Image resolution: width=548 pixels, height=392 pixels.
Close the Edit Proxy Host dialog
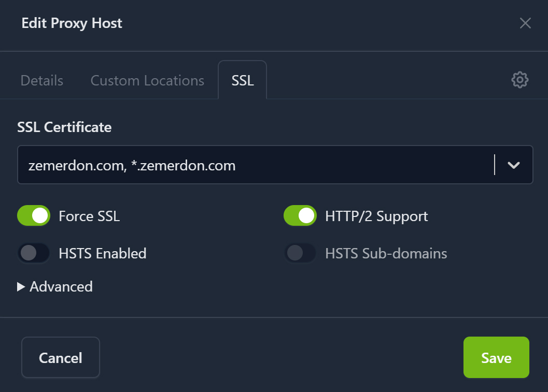pos(525,23)
